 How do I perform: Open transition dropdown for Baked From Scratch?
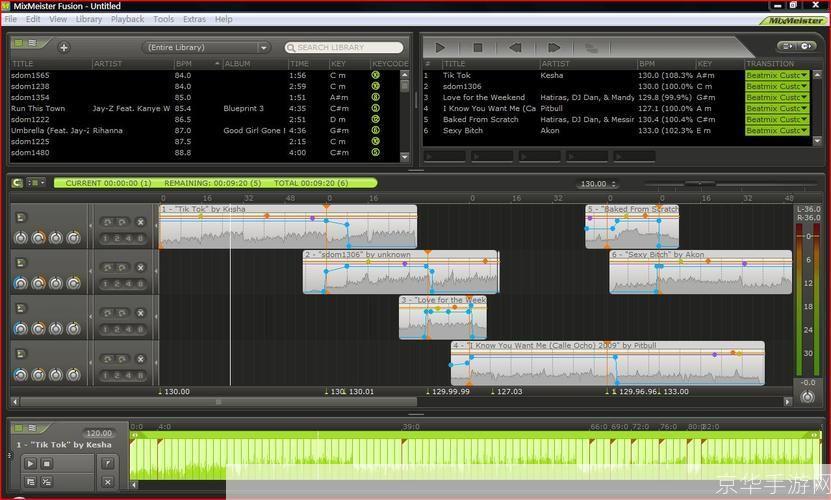click(x=777, y=119)
